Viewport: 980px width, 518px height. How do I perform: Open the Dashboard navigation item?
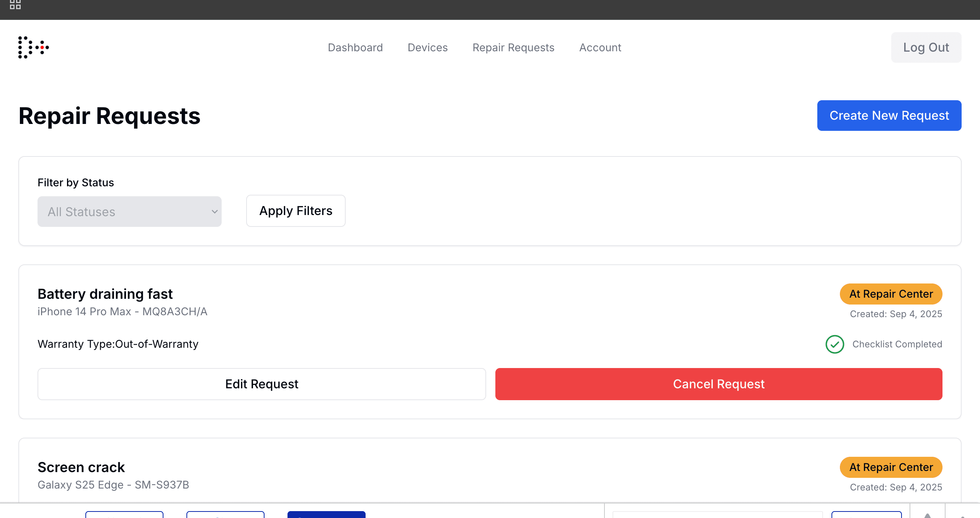pyautogui.click(x=355, y=47)
